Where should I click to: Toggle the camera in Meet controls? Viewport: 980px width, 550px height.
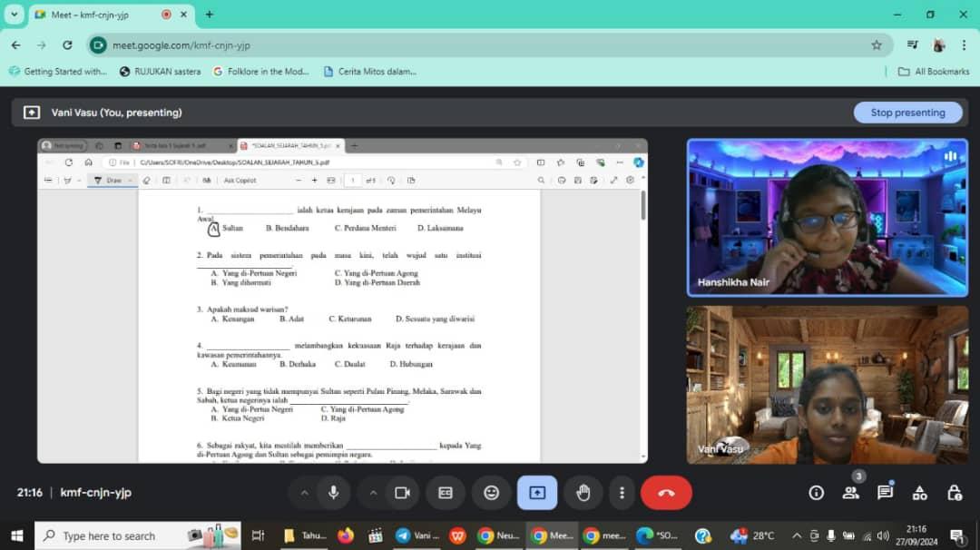pos(402,493)
